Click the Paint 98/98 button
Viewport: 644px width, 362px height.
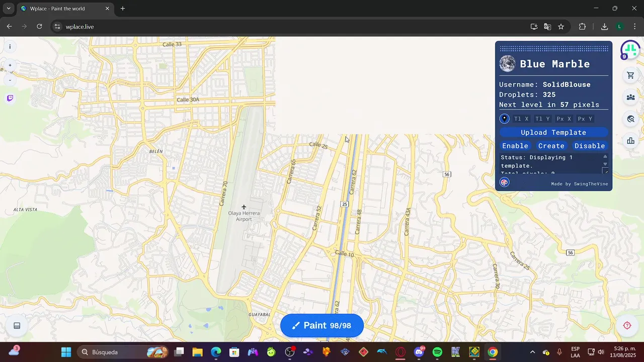pyautogui.click(x=322, y=325)
